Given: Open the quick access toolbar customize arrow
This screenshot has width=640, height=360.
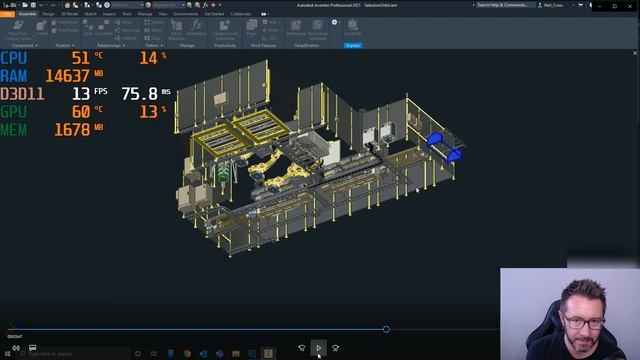Looking at the screenshot, I should (x=220, y=5).
